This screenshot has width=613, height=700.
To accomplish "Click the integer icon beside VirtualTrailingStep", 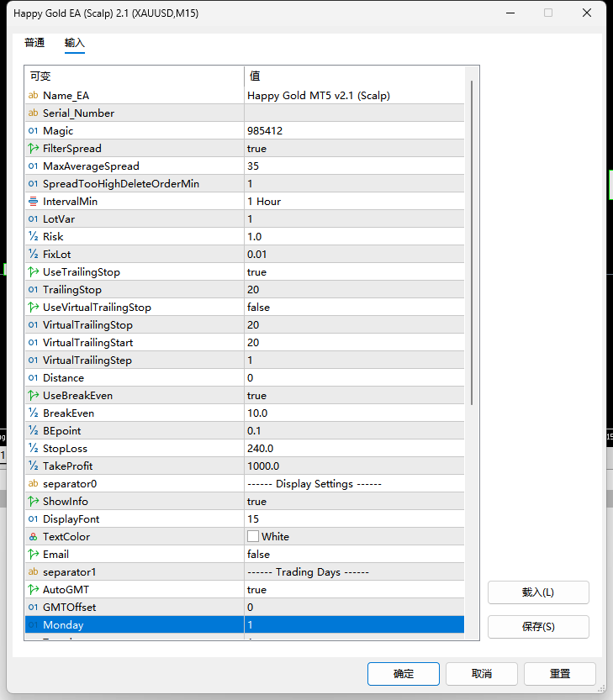I will [x=33, y=360].
